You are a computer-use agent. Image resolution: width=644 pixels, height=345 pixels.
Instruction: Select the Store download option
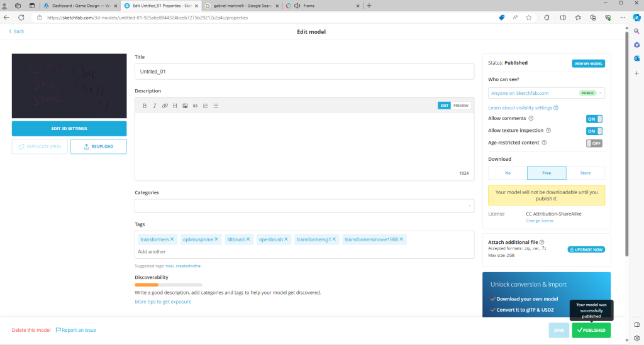click(586, 173)
